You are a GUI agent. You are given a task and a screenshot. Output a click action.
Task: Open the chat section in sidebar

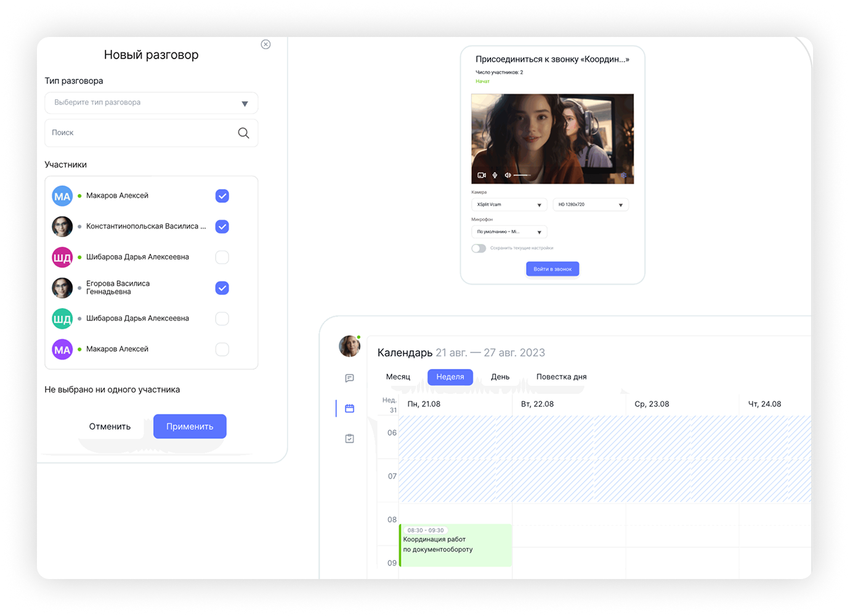click(x=349, y=378)
